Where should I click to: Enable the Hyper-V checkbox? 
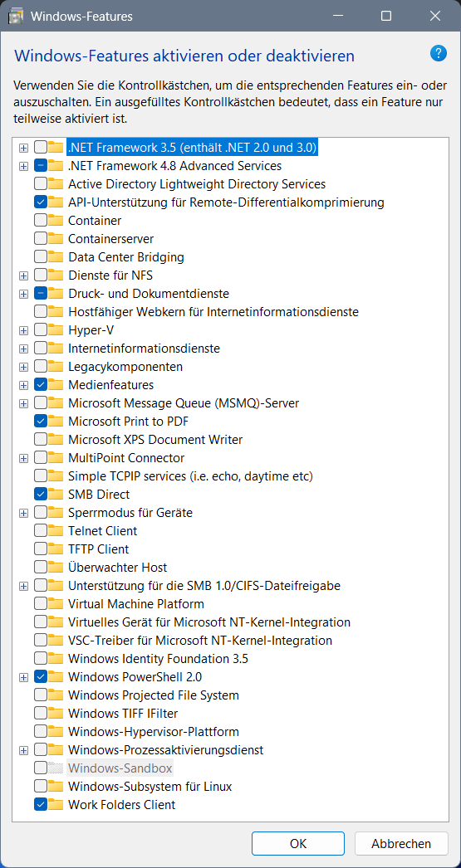pyautogui.click(x=41, y=330)
